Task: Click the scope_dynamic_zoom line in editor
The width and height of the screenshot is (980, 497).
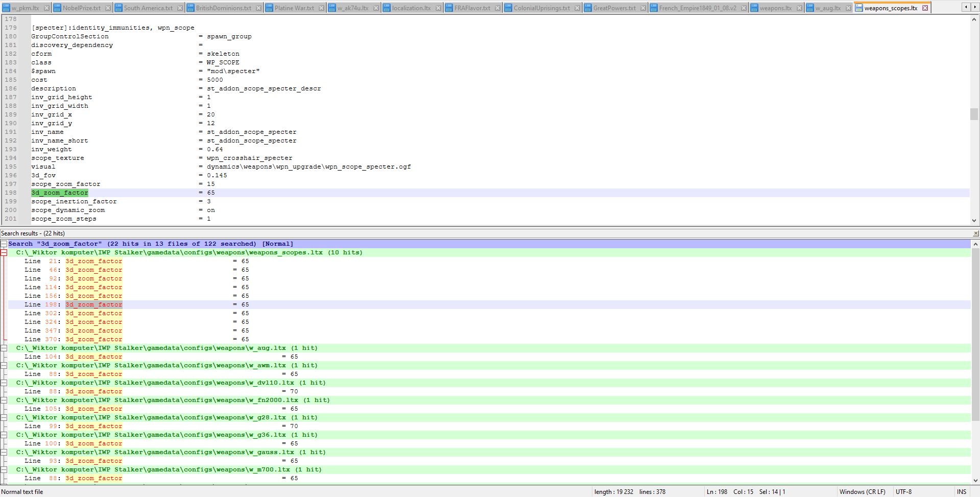Action: click(x=499, y=210)
